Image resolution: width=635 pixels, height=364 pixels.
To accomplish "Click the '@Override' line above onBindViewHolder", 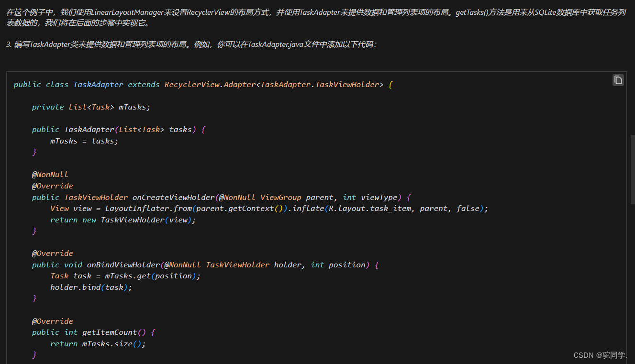I will click(x=53, y=254).
